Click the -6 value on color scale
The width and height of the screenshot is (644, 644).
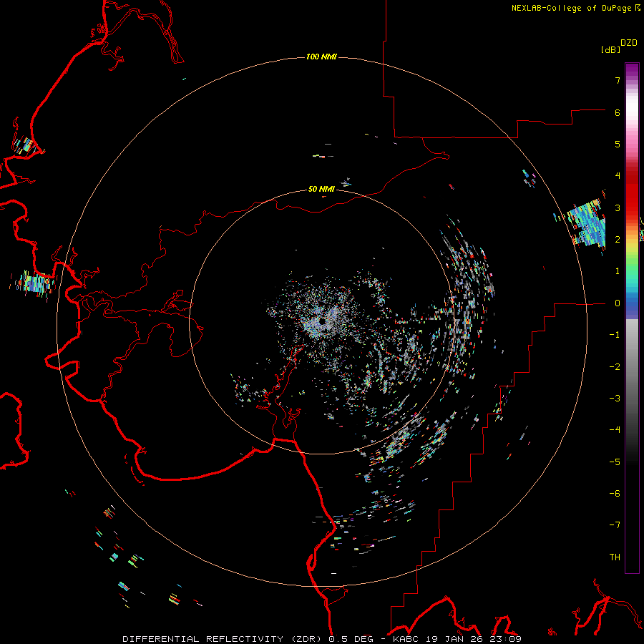click(x=615, y=494)
